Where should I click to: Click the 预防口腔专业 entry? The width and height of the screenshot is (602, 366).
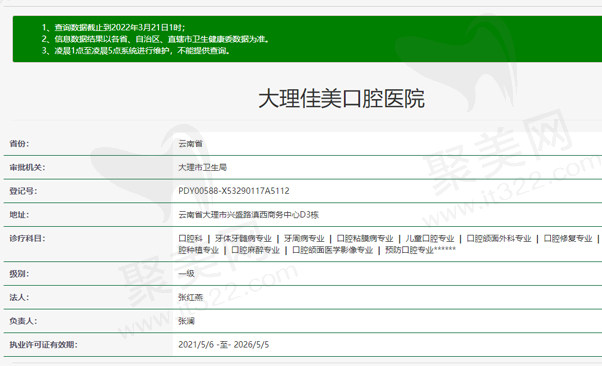(x=409, y=250)
